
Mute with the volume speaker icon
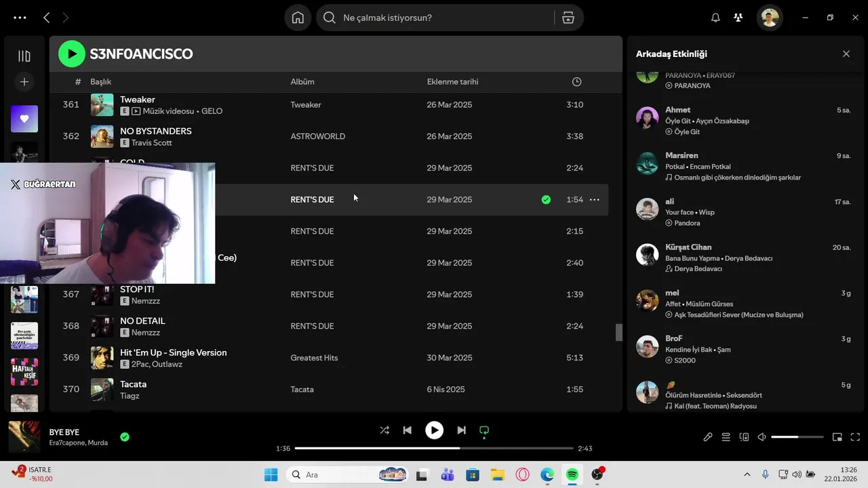(762, 437)
